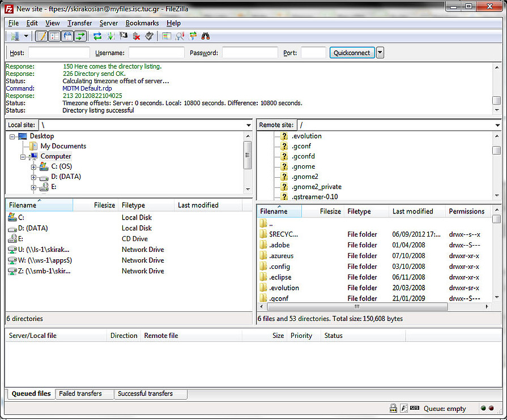Click the Disconnect from server icon

137,36
